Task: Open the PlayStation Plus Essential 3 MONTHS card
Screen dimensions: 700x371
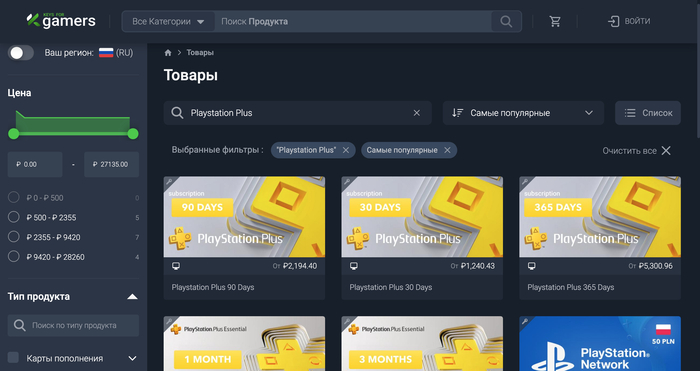Action: pyautogui.click(x=422, y=344)
